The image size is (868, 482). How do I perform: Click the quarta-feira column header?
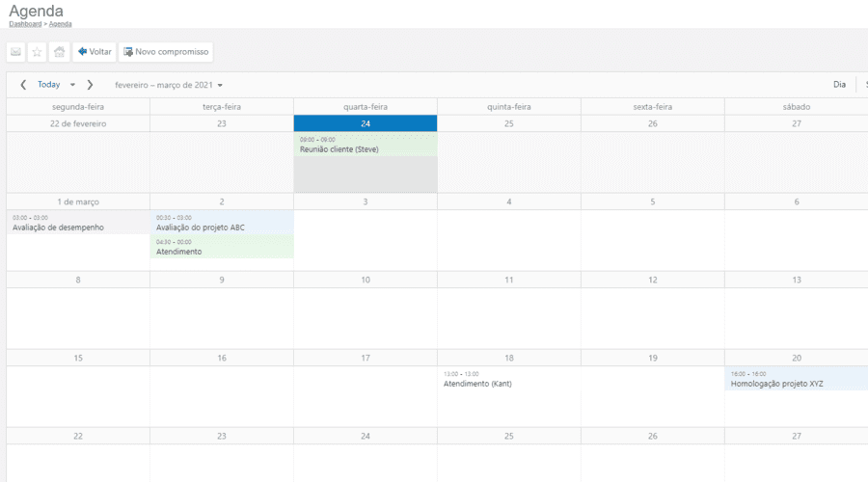[x=366, y=107]
